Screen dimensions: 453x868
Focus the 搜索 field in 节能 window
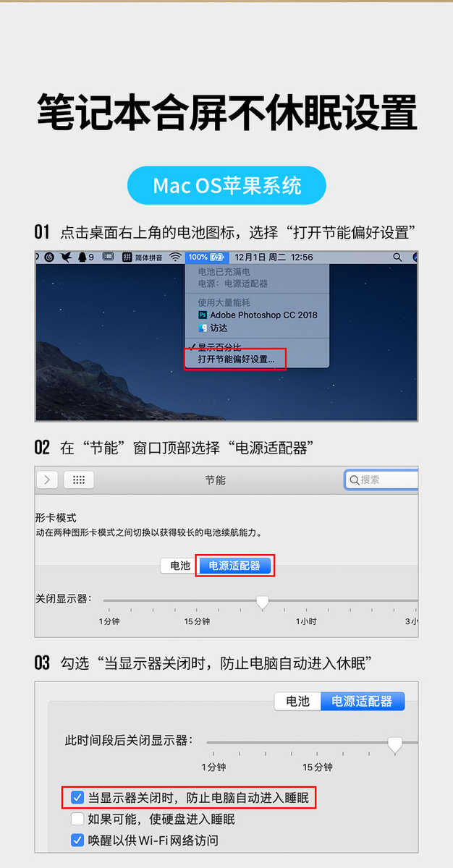382,480
